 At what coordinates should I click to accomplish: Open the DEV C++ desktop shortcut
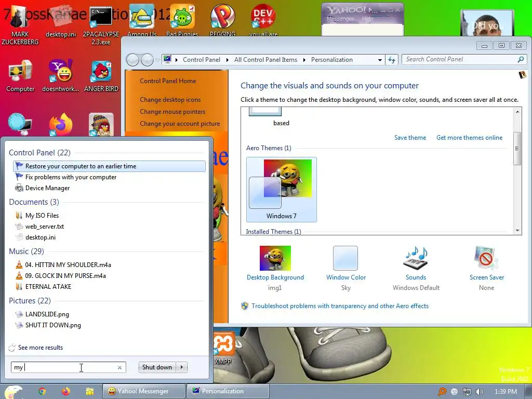263,20
